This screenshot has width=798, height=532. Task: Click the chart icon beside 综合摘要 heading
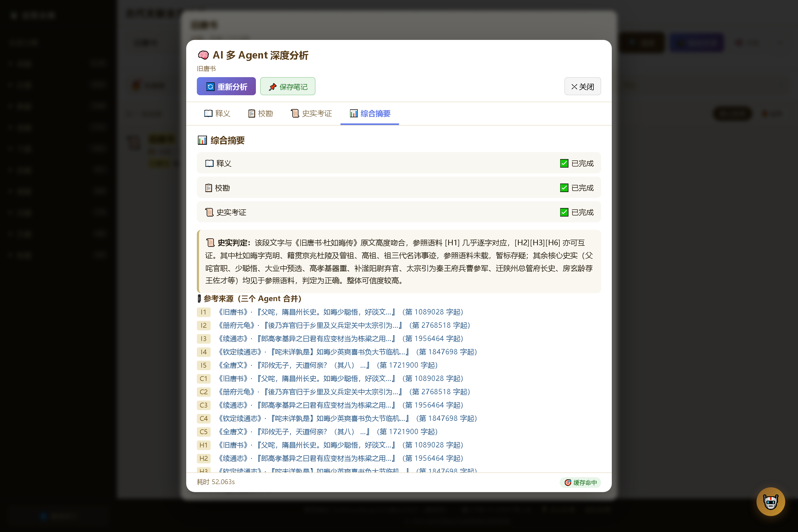(x=202, y=140)
